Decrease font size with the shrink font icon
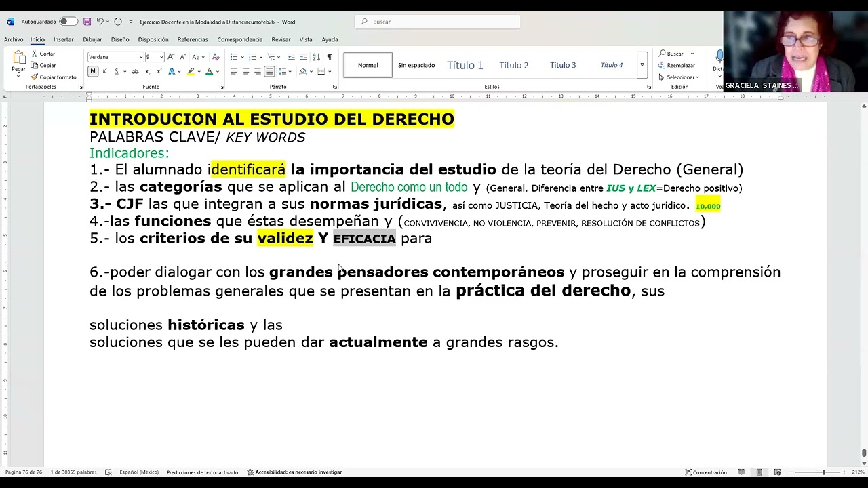Screen dimensions: 868x488 tap(182, 57)
